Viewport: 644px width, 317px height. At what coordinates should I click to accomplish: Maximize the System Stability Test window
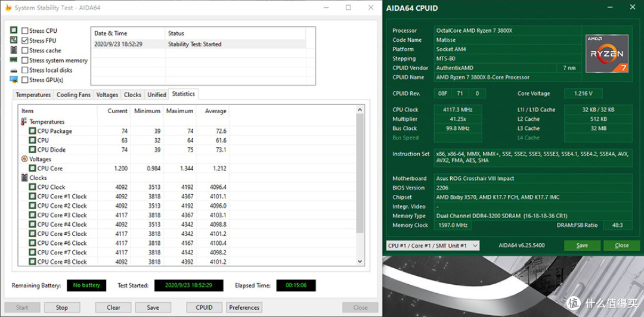[348, 7]
